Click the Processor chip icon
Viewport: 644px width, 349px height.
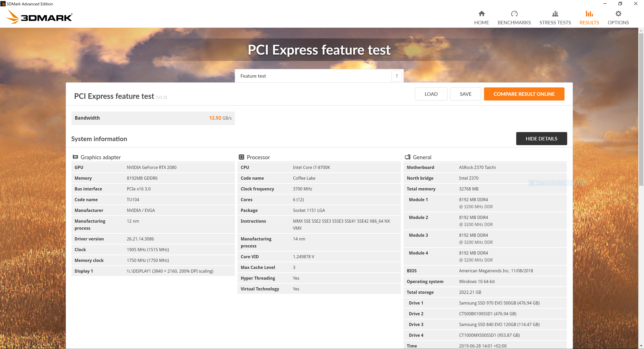click(x=241, y=157)
